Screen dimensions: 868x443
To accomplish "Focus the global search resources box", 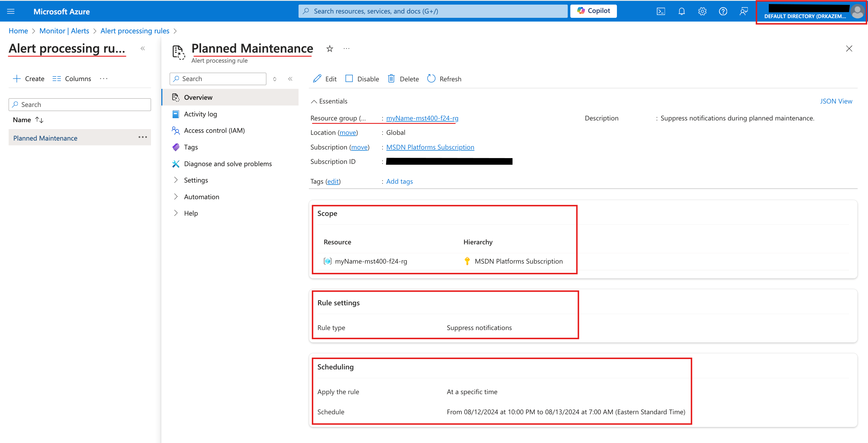I will tap(433, 11).
